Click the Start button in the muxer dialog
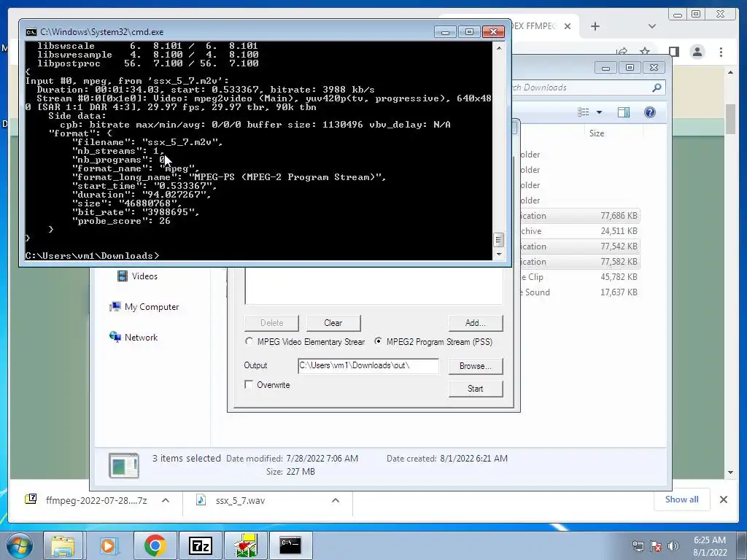 [476, 389]
